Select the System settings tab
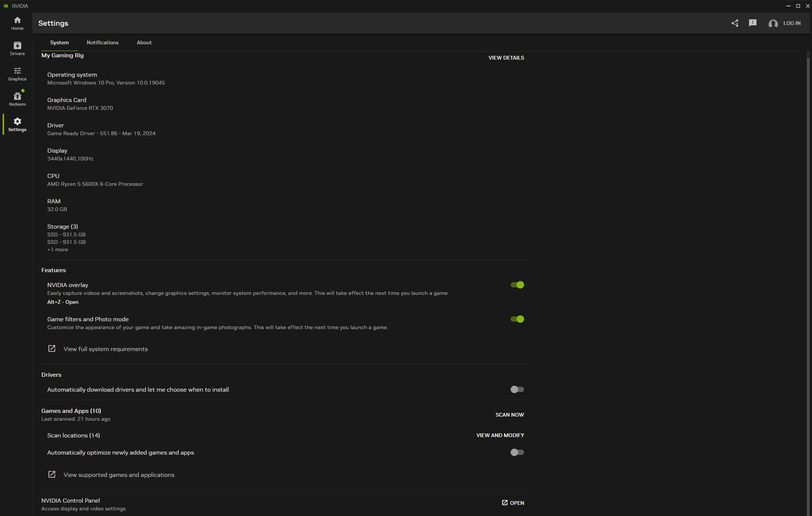This screenshot has height=516, width=812. click(59, 42)
